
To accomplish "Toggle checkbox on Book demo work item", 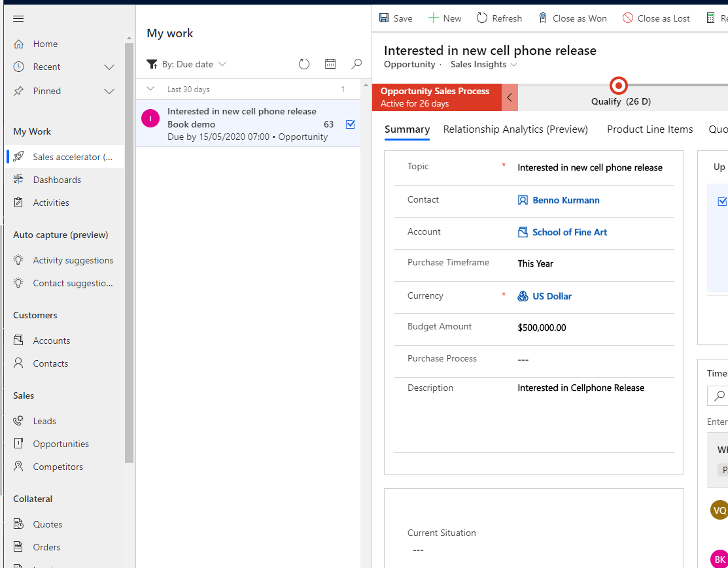I will pos(350,124).
